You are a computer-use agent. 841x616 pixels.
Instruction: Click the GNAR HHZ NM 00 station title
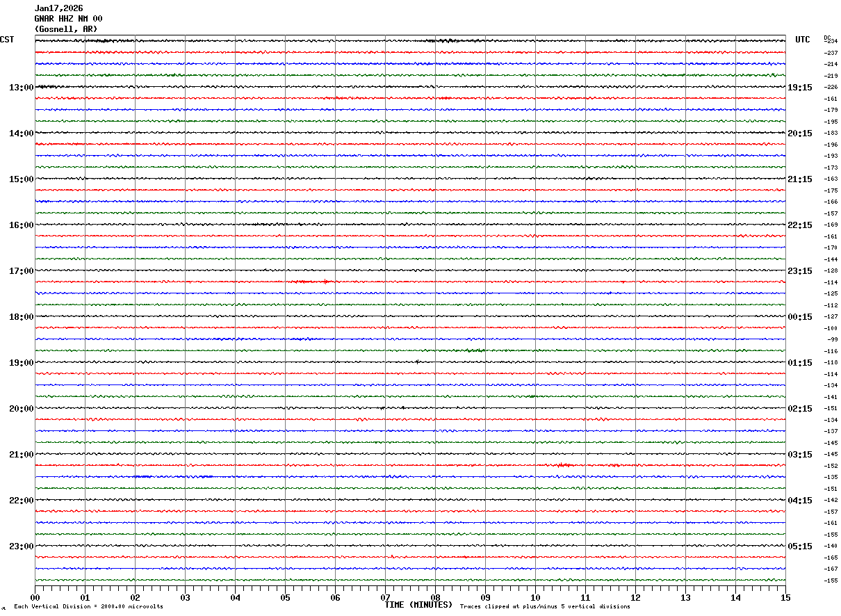click(68, 19)
